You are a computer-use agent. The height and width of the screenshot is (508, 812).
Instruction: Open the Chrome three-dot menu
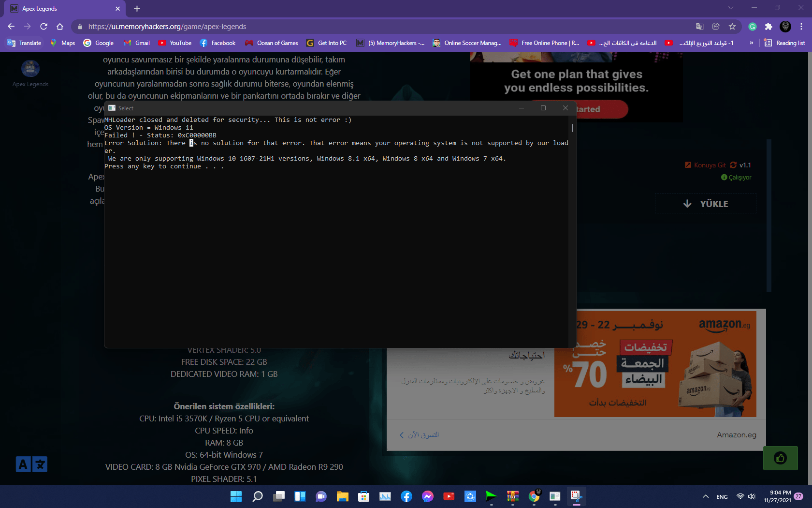(801, 27)
